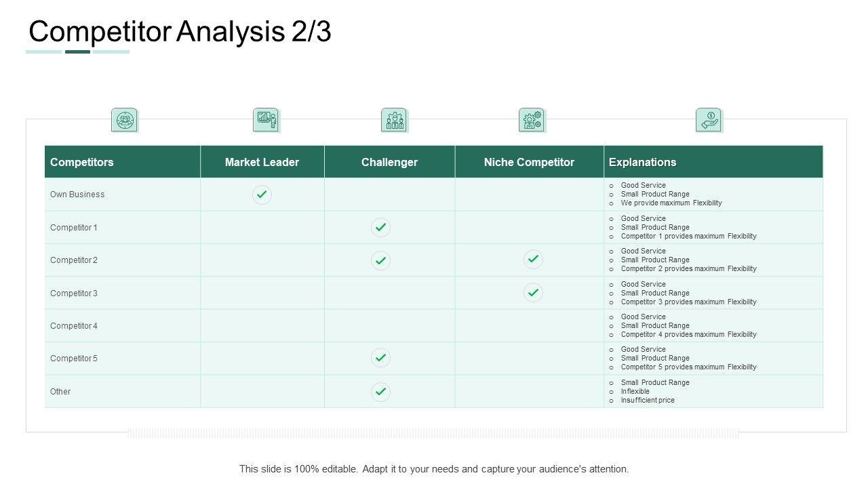868x488 pixels.
Task: Select "Competitor 1 provides maximum Flexibility" text
Action: click(x=689, y=236)
